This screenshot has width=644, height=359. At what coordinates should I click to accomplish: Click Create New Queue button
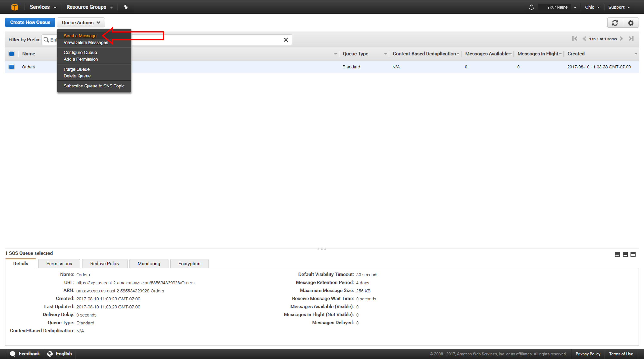point(30,23)
